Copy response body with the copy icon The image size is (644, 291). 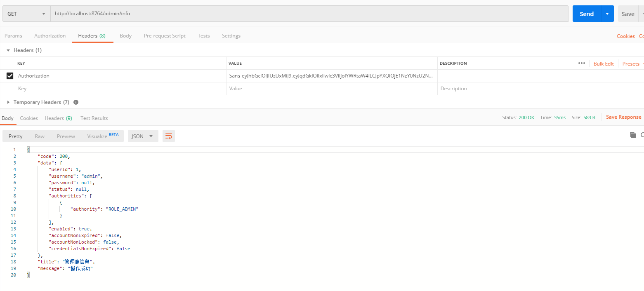pos(632,135)
